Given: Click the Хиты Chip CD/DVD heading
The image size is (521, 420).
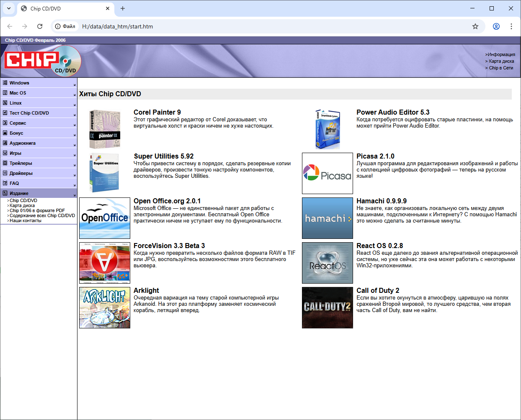Looking at the screenshot, I should 110,94.
